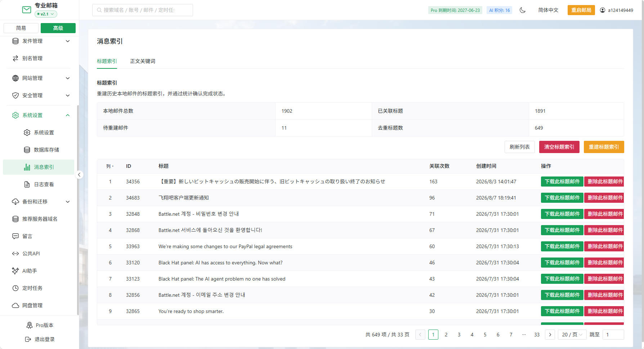Click the 定时任务 clock icon
Screen dimensions: 644x349
[15, 288]
